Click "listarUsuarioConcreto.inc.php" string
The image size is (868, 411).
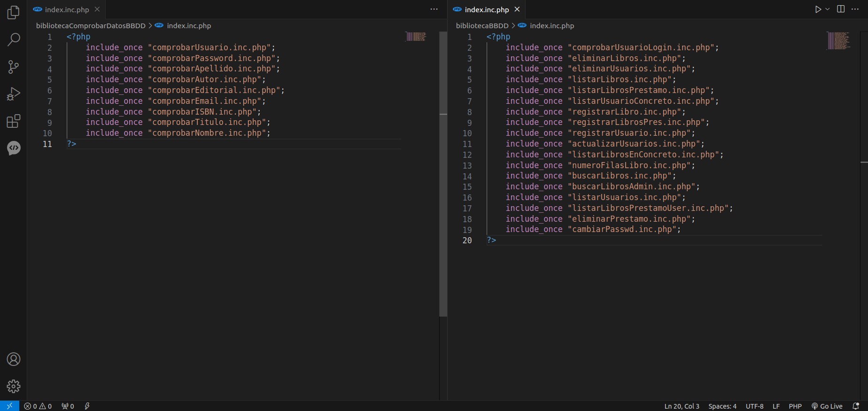(x=641, y=101)
